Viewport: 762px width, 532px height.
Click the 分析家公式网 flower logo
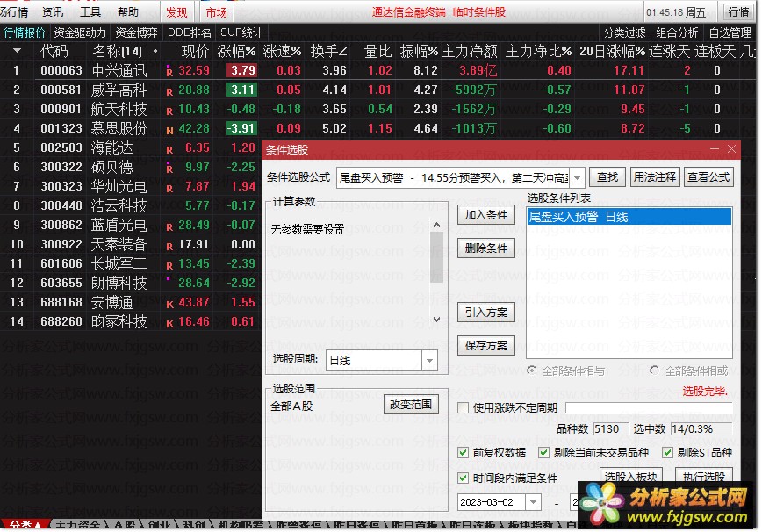[x=601, y=503]
